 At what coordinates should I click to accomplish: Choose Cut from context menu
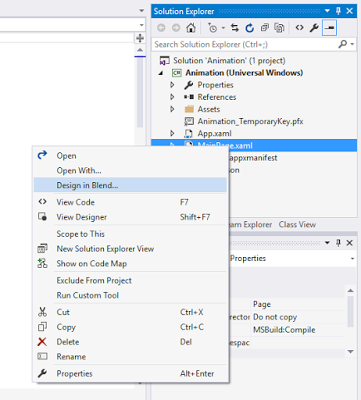pos(130,312)
